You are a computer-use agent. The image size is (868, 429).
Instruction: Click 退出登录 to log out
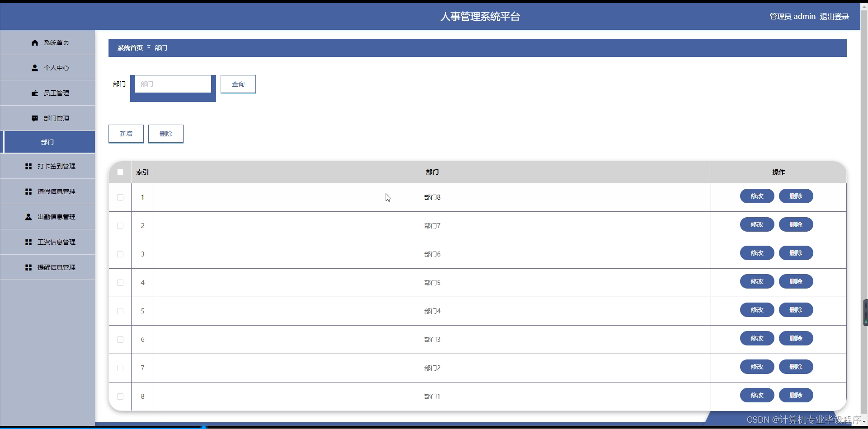(835, 16)
